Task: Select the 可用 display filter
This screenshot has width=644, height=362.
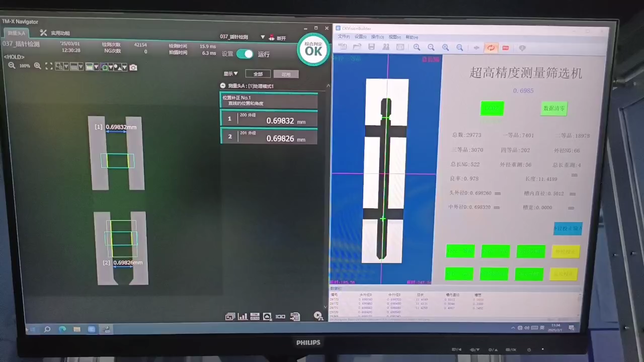Action: pos(286,74)
